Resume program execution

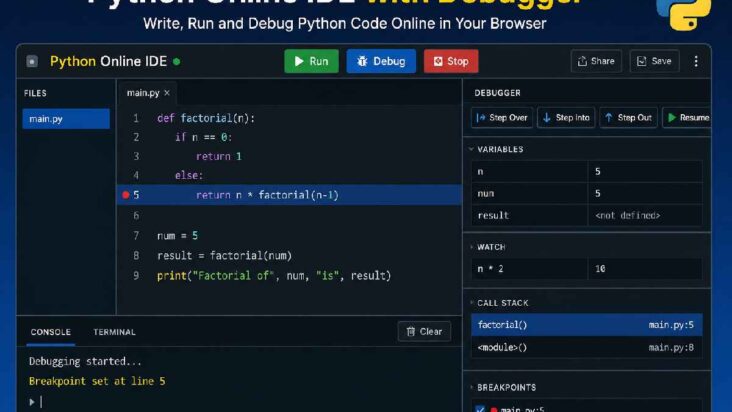point(688,118)
